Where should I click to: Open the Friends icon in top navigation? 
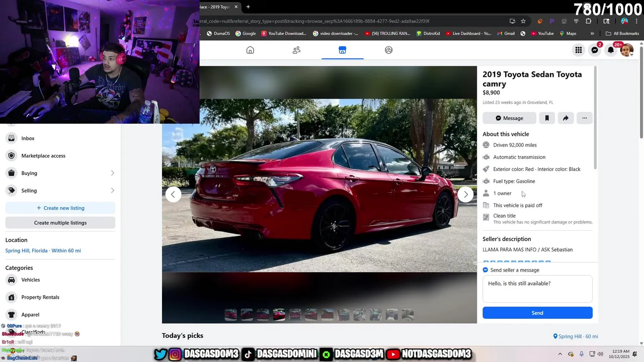point(296,50)
